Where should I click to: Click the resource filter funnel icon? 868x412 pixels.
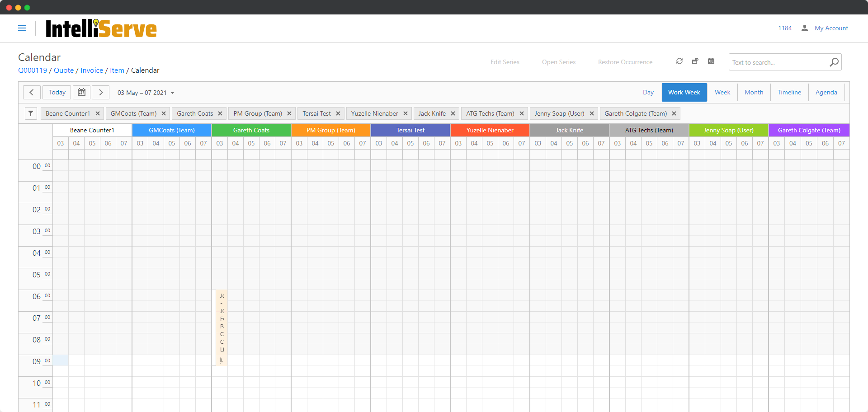pyautogui.click(x=31, y=113)
